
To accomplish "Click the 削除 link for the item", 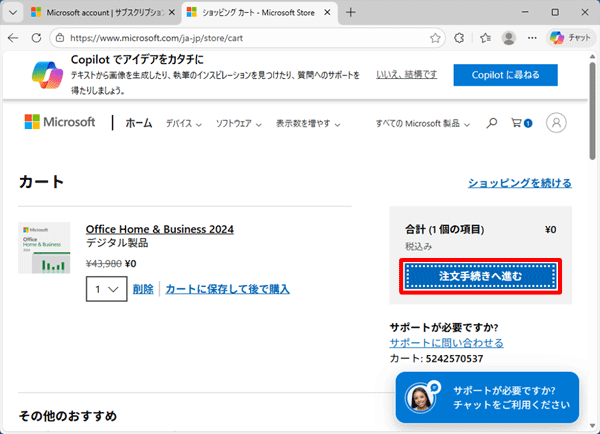I will tap(143, 289).
